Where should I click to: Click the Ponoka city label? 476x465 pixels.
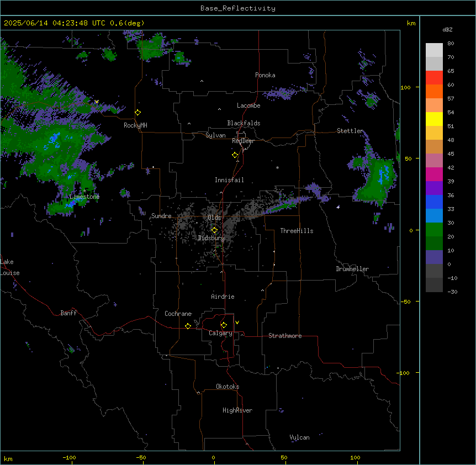pyautogui.click(x=265, y=75)
